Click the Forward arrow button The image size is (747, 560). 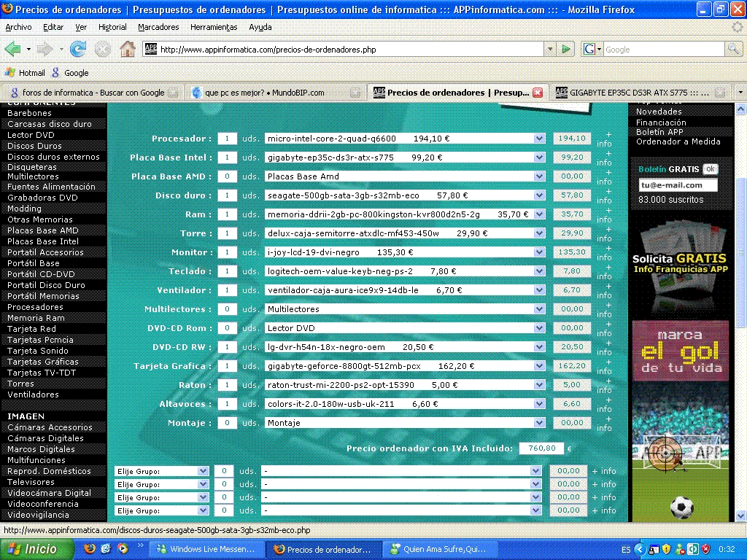point(44,49)
